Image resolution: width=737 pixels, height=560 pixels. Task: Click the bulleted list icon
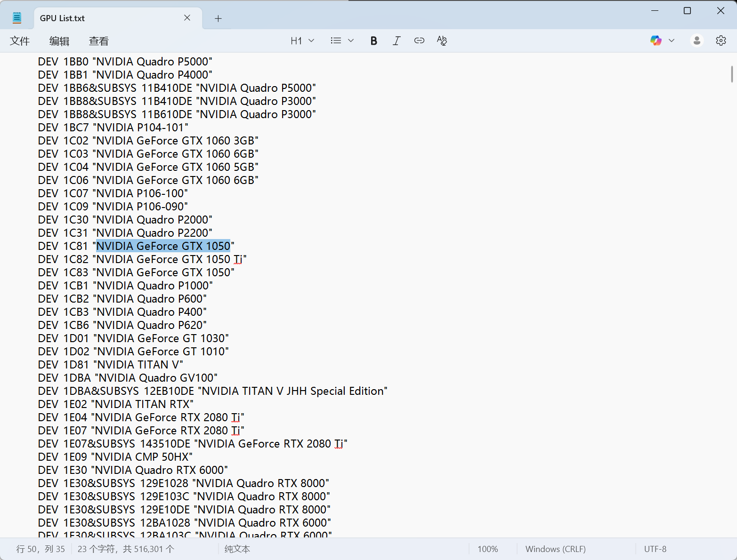[336, 41]
